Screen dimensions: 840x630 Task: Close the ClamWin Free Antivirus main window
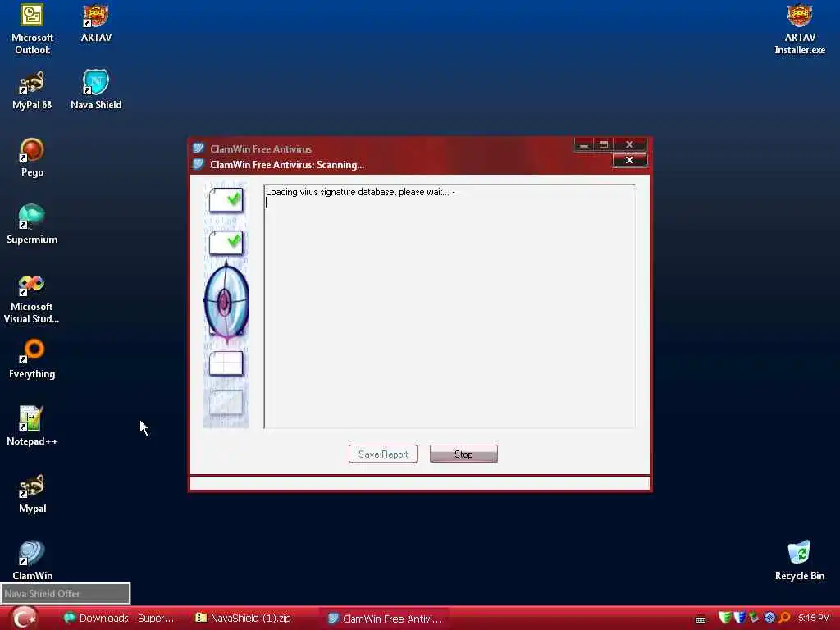point(629,144)
